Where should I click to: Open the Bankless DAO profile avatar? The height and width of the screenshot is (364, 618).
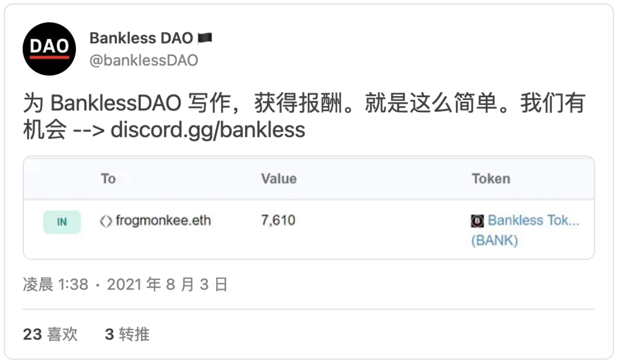(49, 49)
